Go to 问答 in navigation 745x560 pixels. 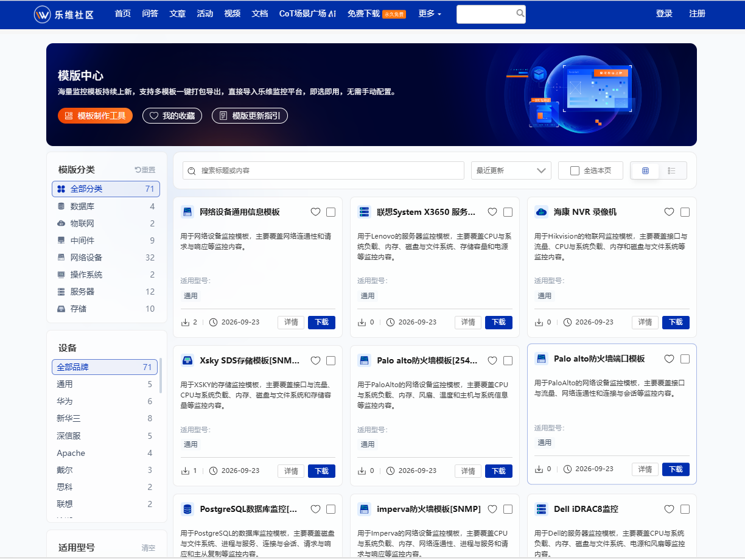click(x=150, y=13)
